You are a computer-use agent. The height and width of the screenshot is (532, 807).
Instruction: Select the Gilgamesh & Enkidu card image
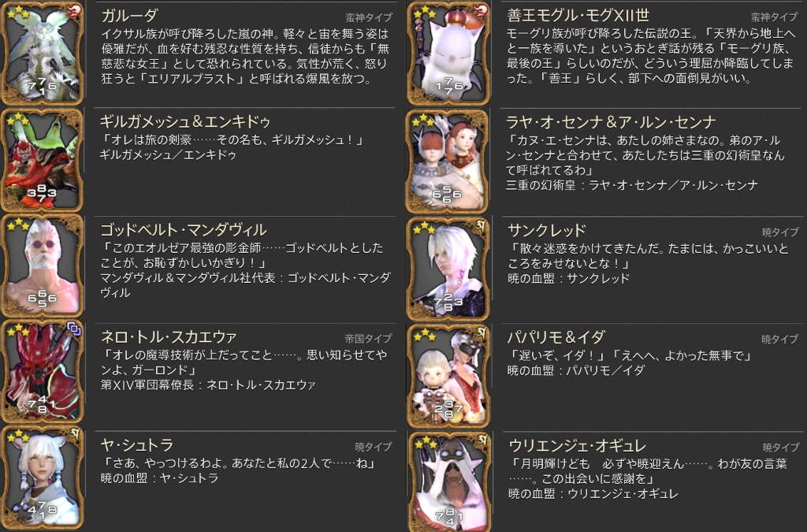click(x=43, y=161)
